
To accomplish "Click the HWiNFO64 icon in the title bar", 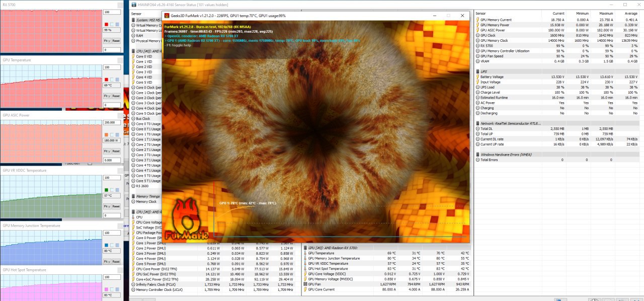I will 135,5.
